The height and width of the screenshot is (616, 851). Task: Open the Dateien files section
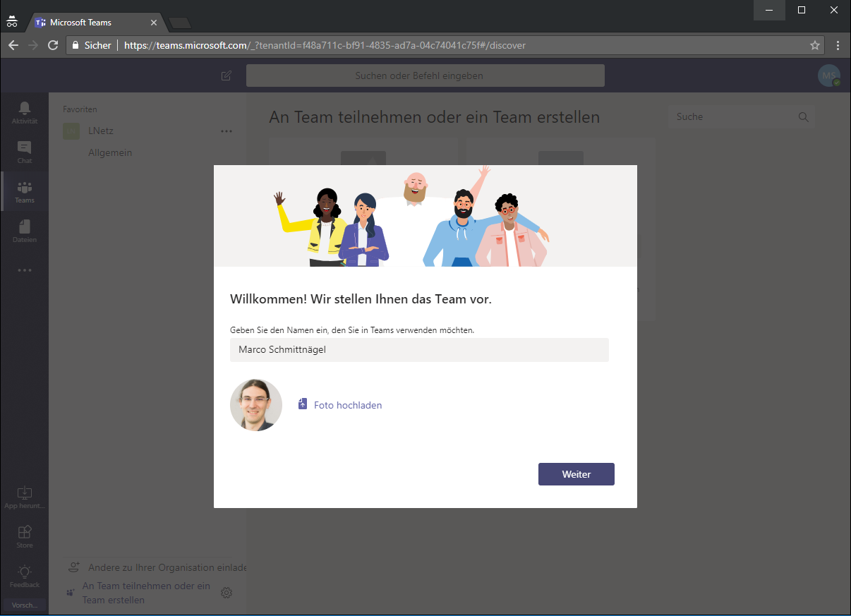point(25,231)
